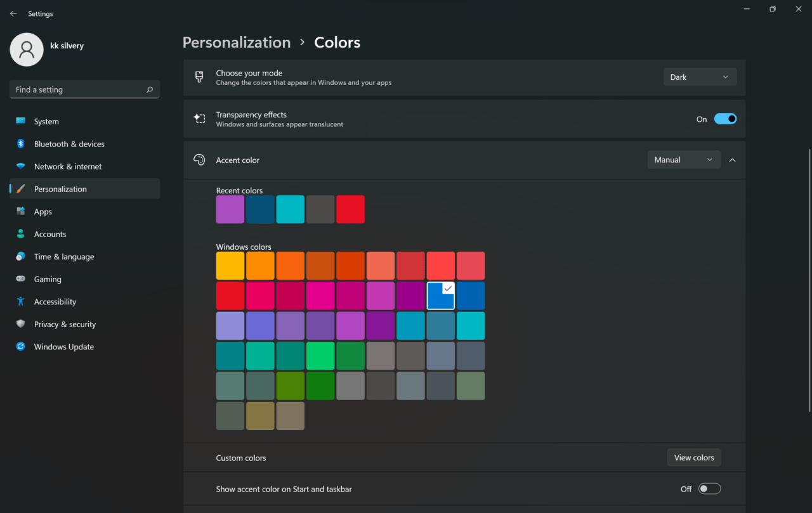
Task: Open the Choose your mode dropdown
Action: (x=700, y=76)
